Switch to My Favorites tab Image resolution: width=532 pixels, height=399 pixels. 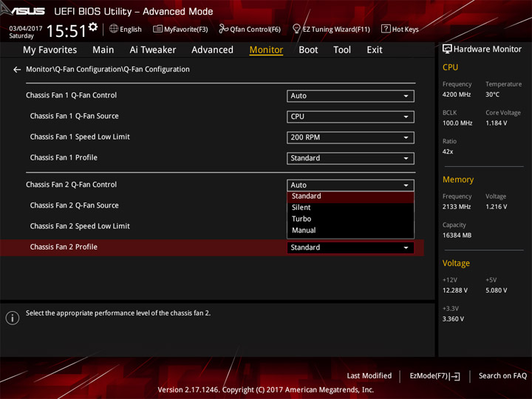click(50, 50)
